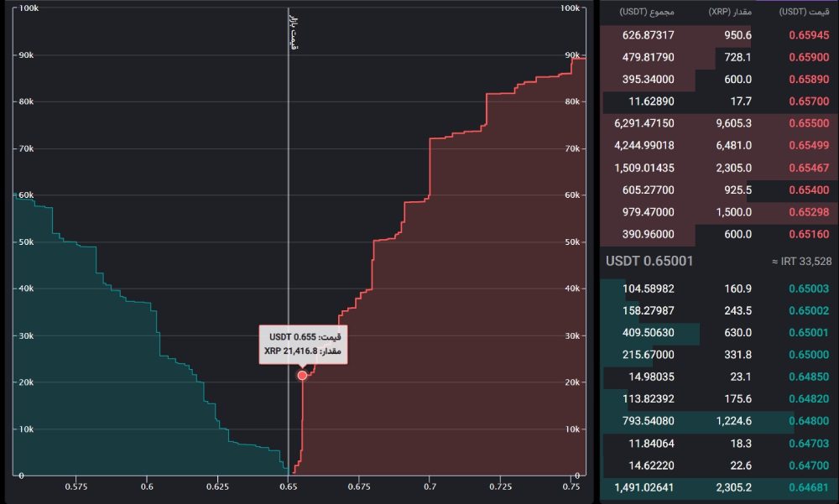Click the red depth chart marker at 0.655
The height and width of the screenshot is (504, 839).
(302, 375)
